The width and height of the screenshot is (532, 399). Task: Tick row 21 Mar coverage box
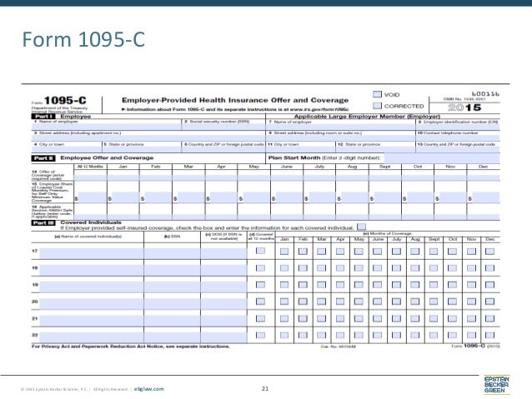[321, 318]
